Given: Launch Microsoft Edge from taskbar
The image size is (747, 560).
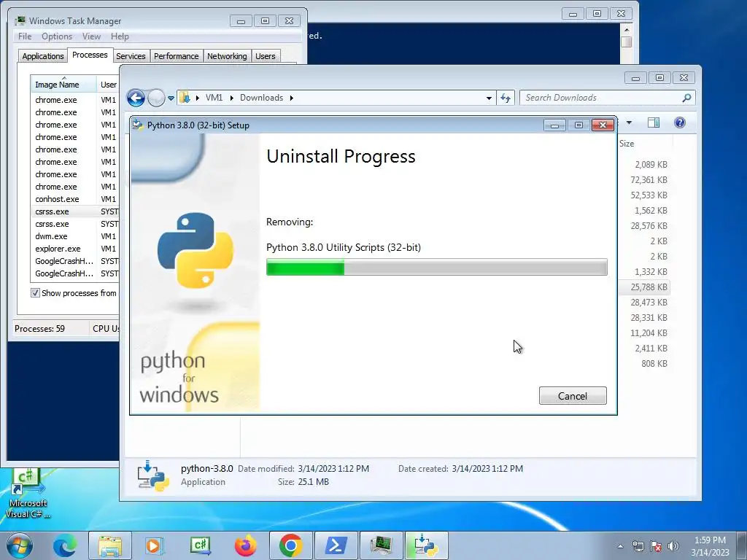Looking at the screenshot, I should pyautogui.click(x=64, y=545).
